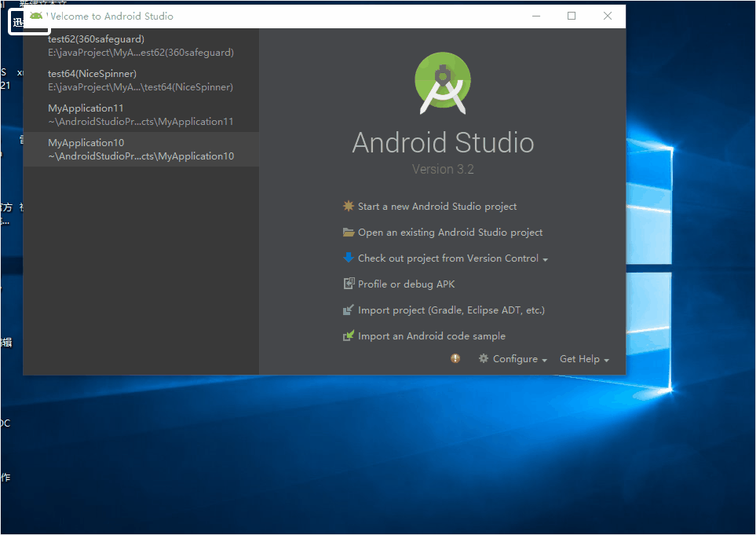Click the Configure gear icon
The image size is (756, 535).
483,358
